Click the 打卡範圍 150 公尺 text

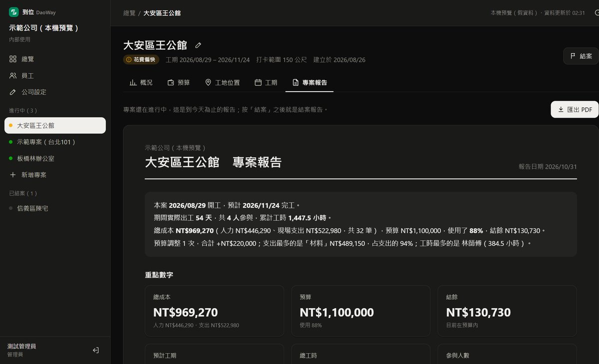tap(281, 60)
